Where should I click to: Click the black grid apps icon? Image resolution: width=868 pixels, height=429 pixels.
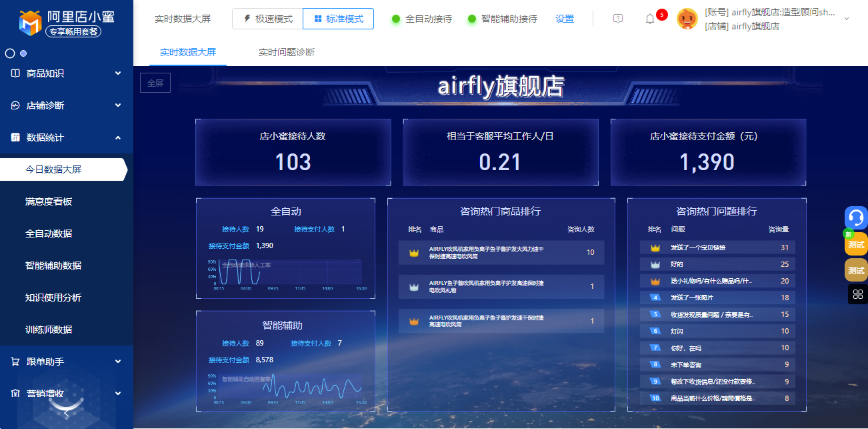[x=857, y=294]
